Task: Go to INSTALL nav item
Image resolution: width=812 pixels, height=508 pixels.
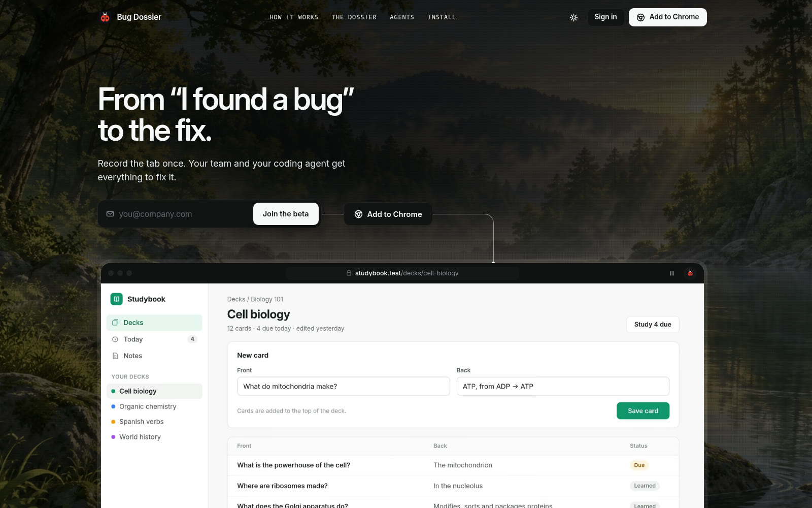Action: coord(442,17)
